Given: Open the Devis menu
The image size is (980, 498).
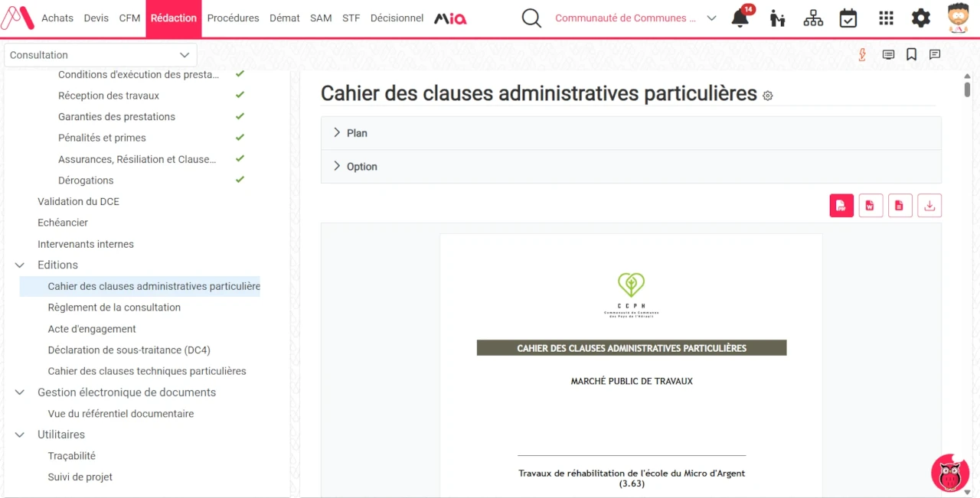Looking at the screenshot, I should 96,18.
